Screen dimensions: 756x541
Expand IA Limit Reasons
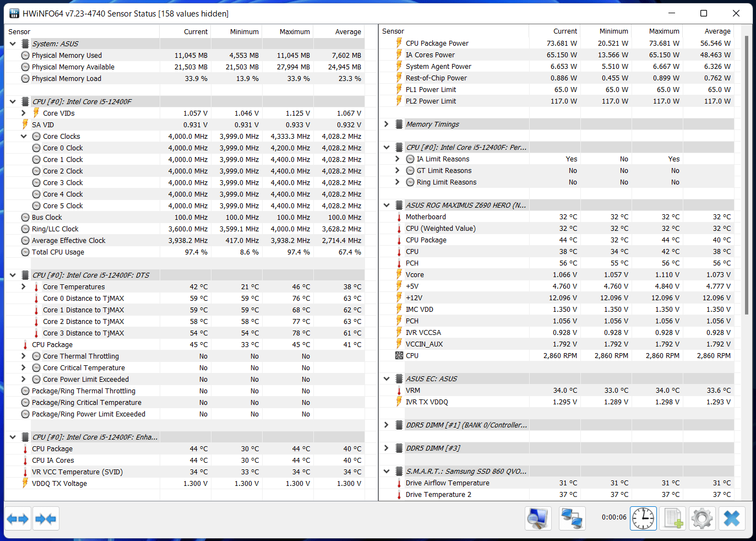[x=397, y=159]
